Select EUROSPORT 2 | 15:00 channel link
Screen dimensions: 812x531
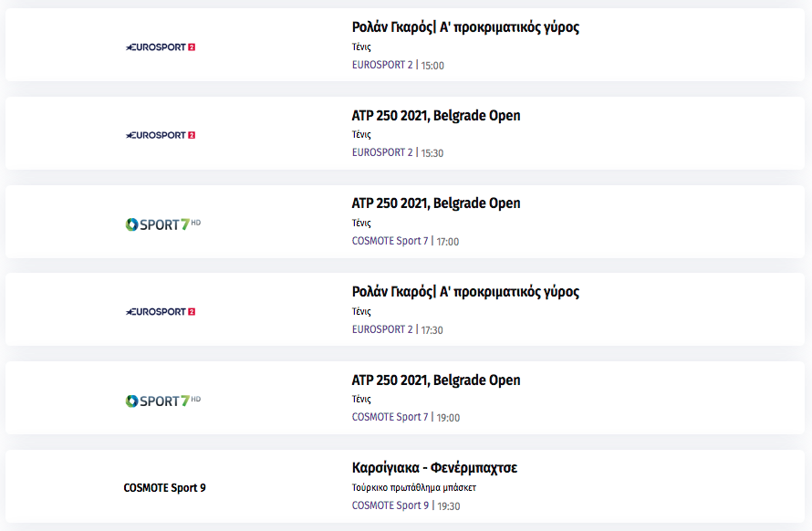pos(398,66)
